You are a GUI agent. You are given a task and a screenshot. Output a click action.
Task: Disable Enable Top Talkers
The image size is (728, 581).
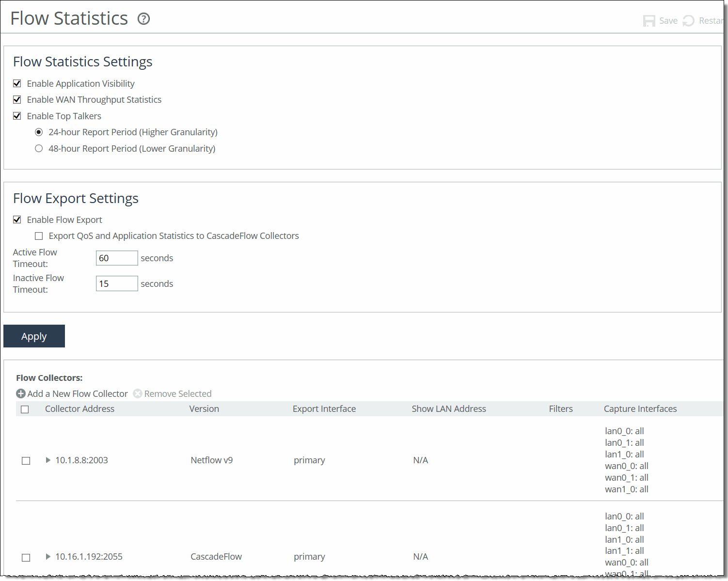[x=17, y=115]
